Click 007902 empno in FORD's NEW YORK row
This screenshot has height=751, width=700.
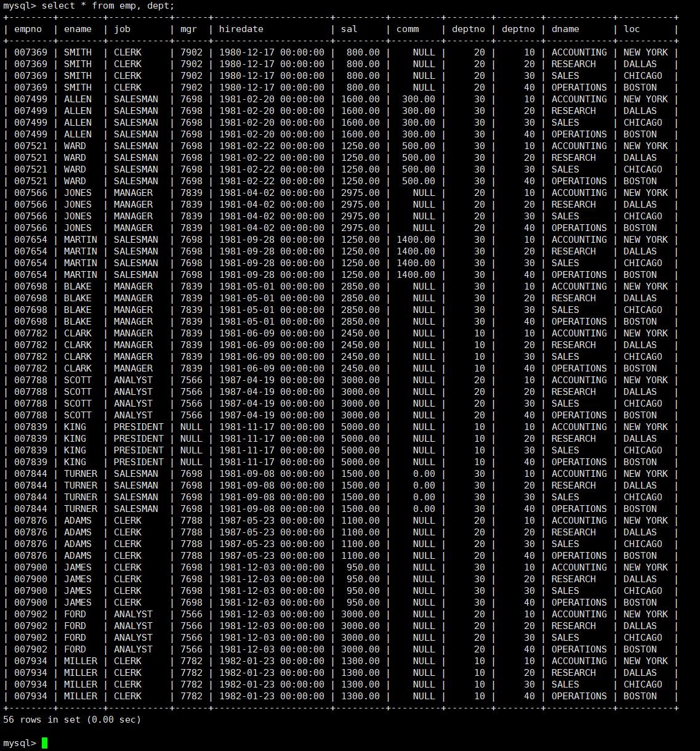[31, 614]
